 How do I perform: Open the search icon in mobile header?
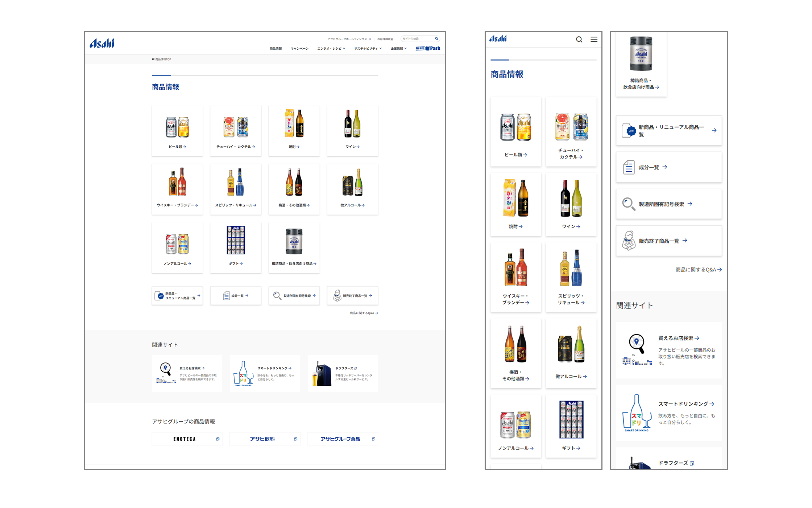579,40
